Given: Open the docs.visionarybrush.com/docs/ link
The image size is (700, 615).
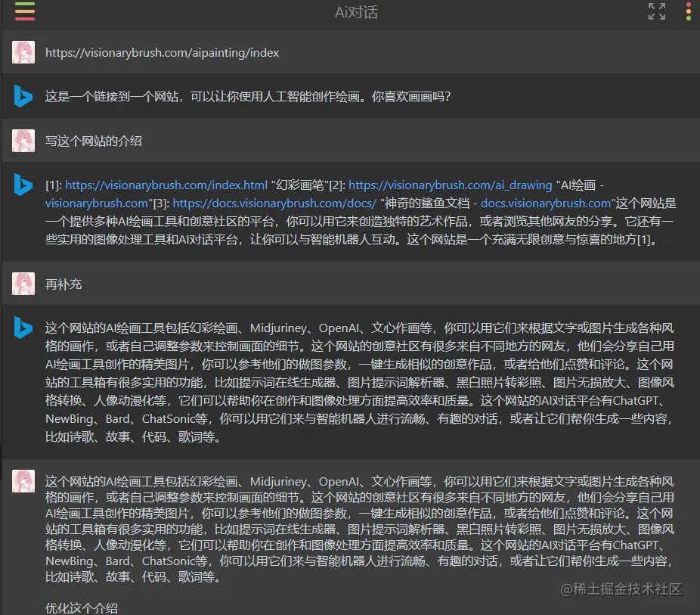Looking at the screenshot, I should point(274,203).
